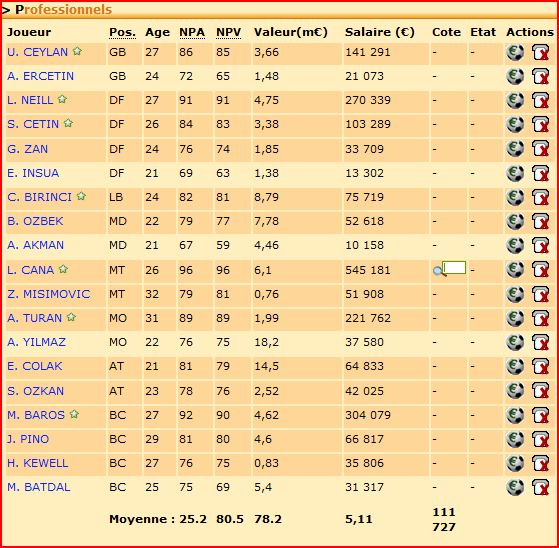559x548 pixels.
Task: Open player A. TURAN's profile link
Action: click(35, 318)
